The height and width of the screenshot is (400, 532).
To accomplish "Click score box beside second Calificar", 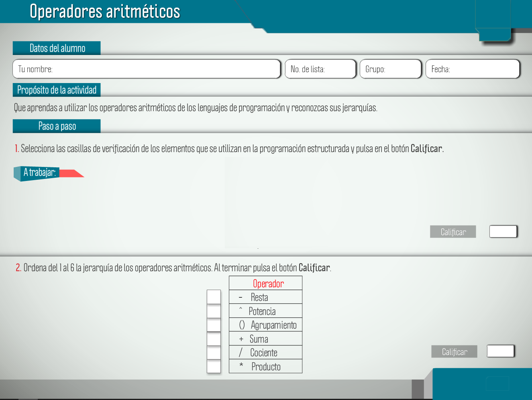I will (500, 351).
